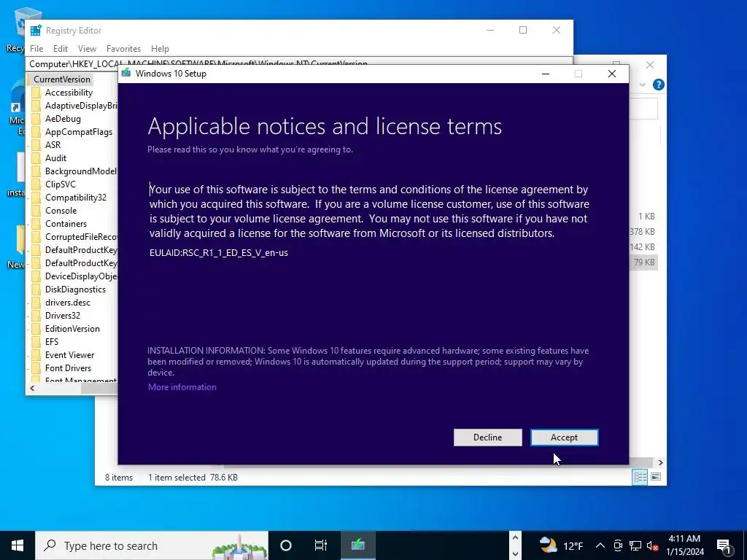Viewport: 747px width, 560px height.
Task: Select the AppCompatFlags registry key
Action: [x=79, y=132]
